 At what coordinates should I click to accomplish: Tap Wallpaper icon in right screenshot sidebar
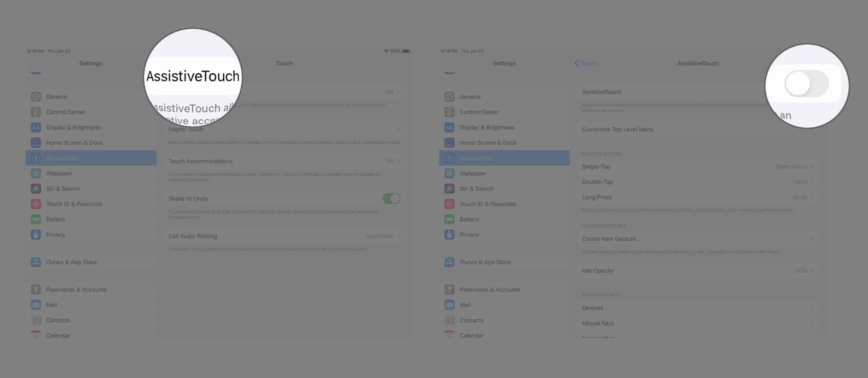point(450,173)
